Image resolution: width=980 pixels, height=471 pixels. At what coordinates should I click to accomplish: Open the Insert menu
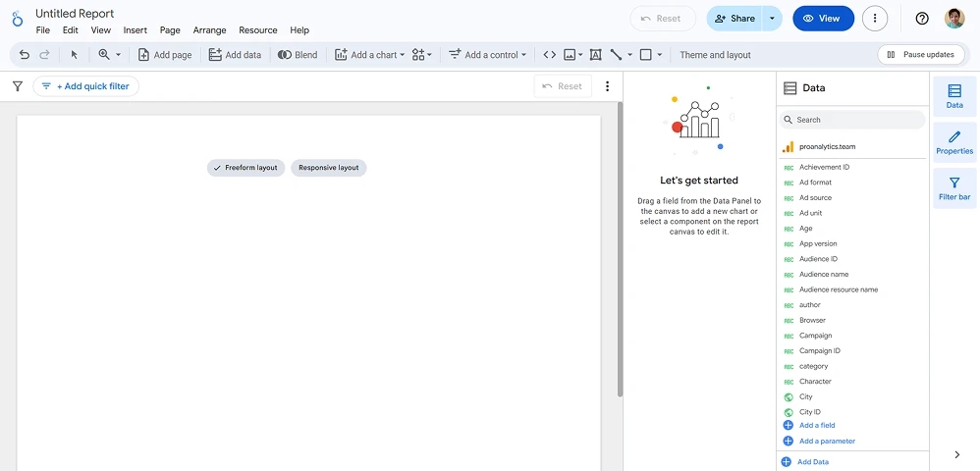(135, 30)
